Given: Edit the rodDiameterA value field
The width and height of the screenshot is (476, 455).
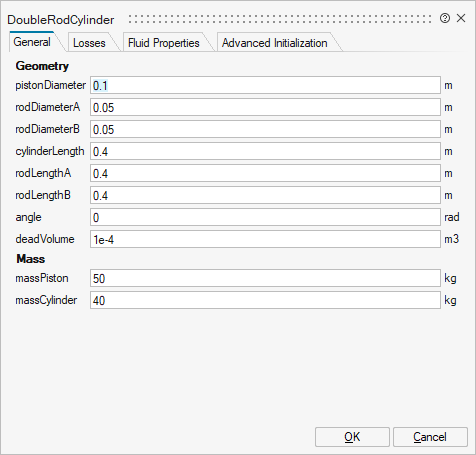Looking at the screenshot, I should (265, 107).
